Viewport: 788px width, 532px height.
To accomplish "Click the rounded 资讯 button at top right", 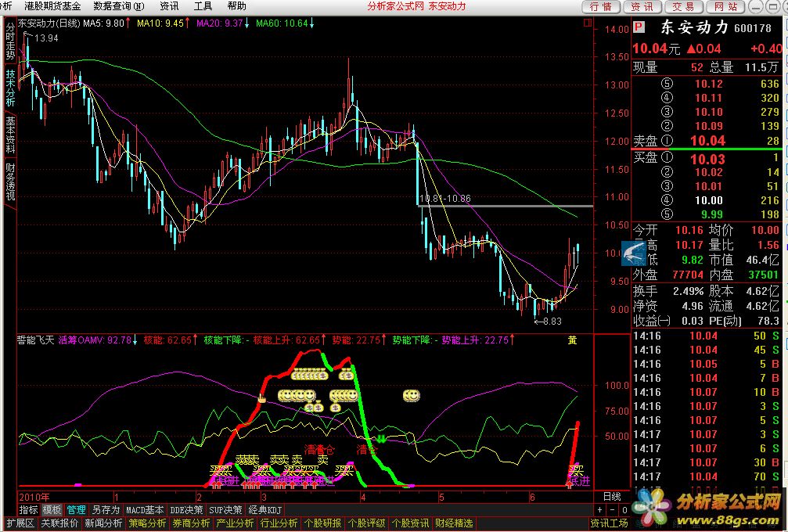I will 642,6.
